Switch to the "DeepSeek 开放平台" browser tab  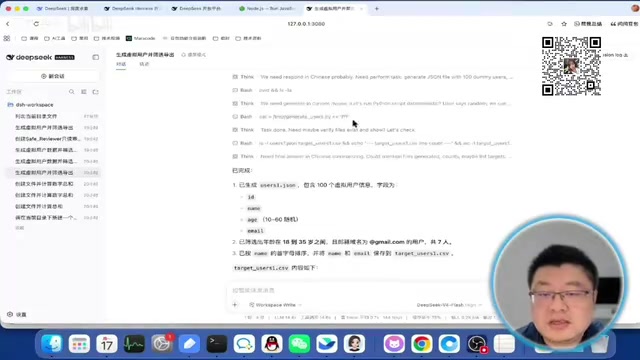pos(196,9)
